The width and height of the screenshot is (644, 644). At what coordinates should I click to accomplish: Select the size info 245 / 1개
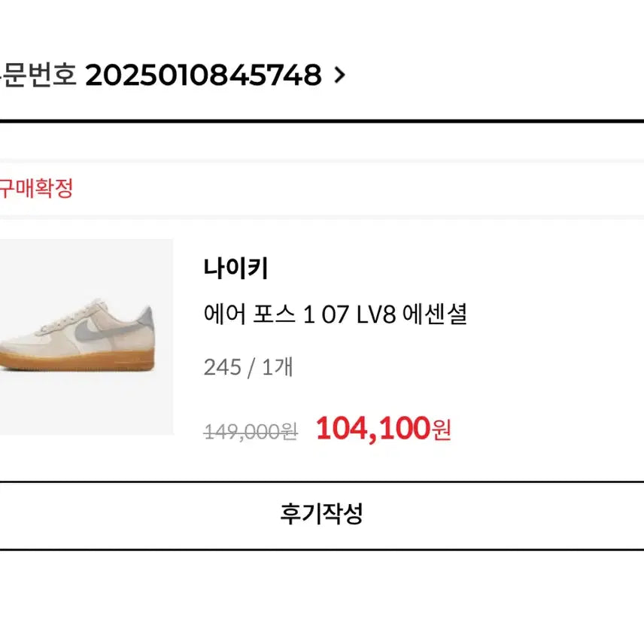tap(247, 367)
